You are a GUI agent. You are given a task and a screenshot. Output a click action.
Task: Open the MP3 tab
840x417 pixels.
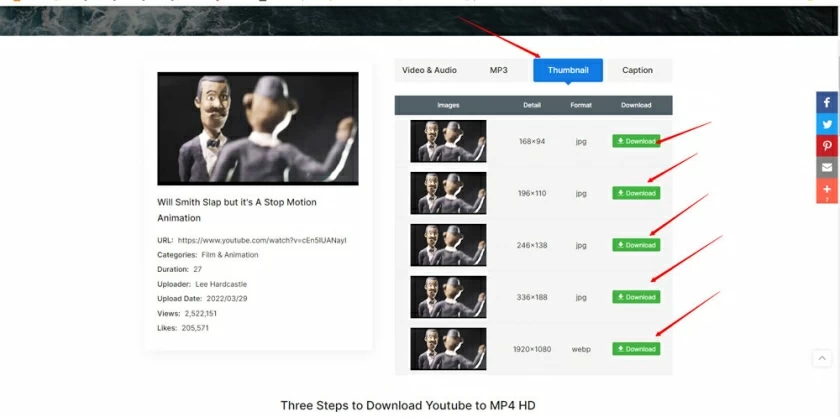tap(498, 70)
